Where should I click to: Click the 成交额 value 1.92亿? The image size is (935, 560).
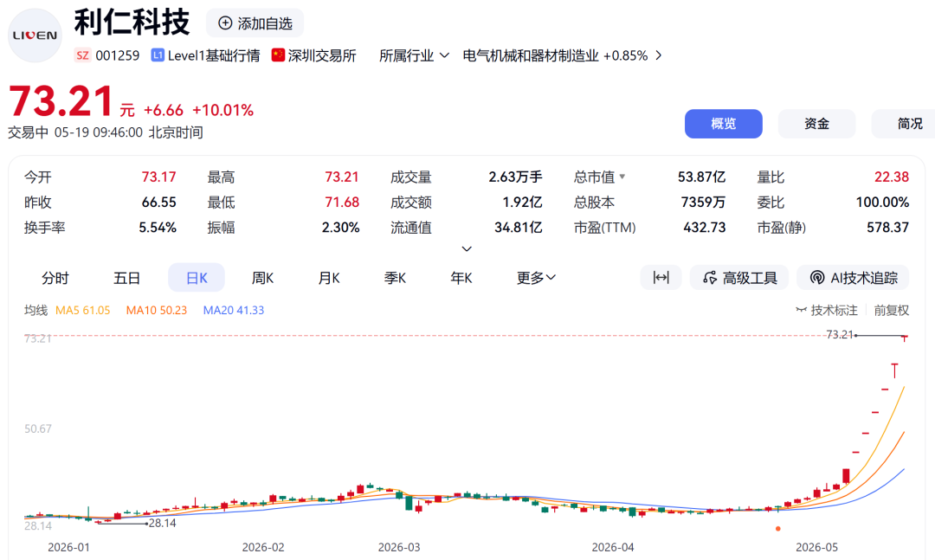(x=522, y=203)
